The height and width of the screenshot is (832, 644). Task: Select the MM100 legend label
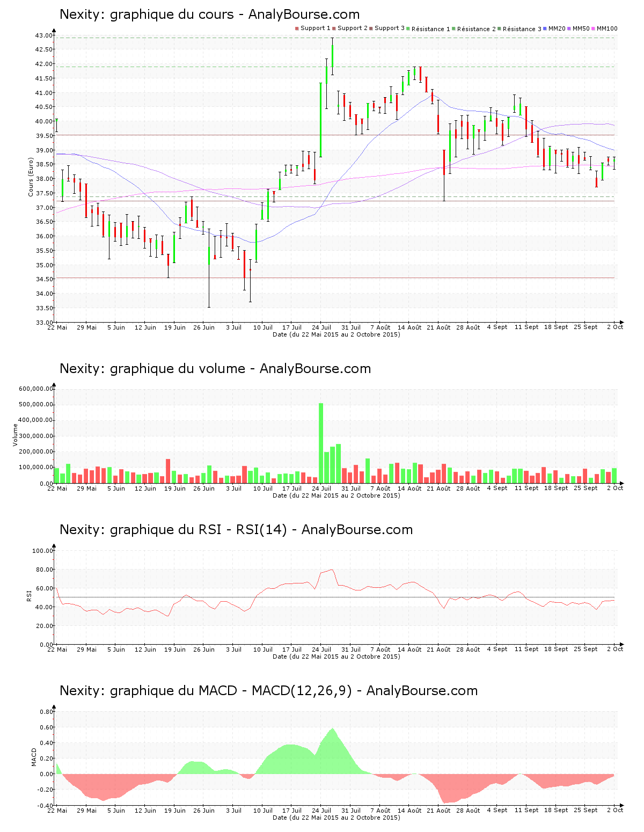point(607,28)
